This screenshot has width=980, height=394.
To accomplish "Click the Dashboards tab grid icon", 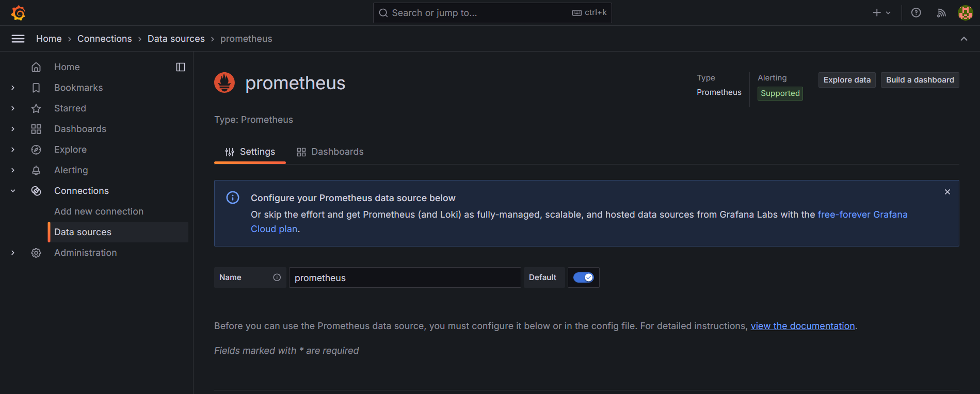I will (x=301, y=152).
